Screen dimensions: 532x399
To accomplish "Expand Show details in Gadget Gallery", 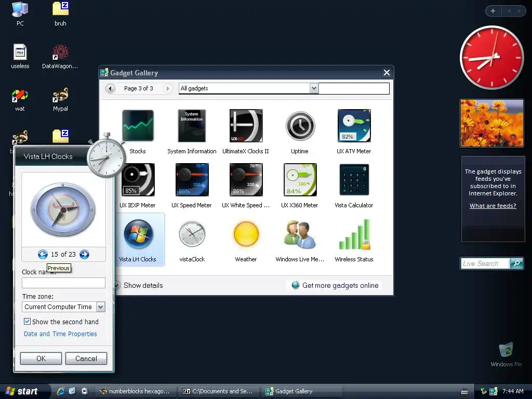I will click(x=140, y=285).
